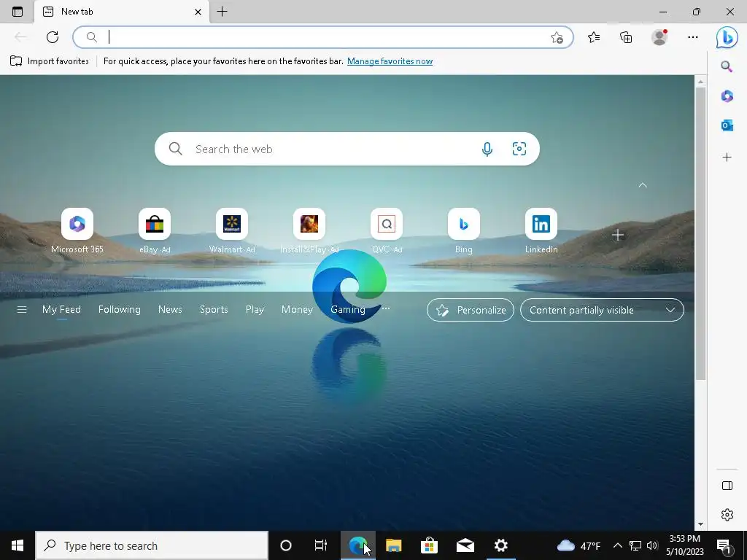Open Cortana circle icon in taskbar

click(286, 545)
